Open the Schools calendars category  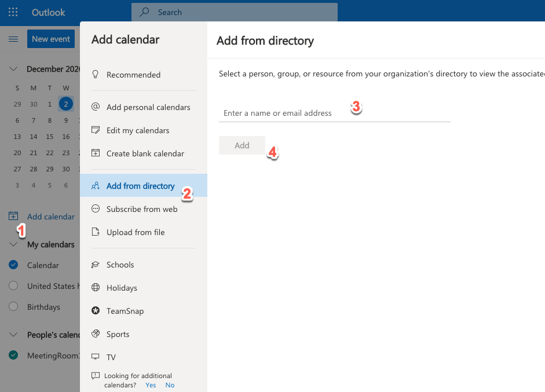144,265
